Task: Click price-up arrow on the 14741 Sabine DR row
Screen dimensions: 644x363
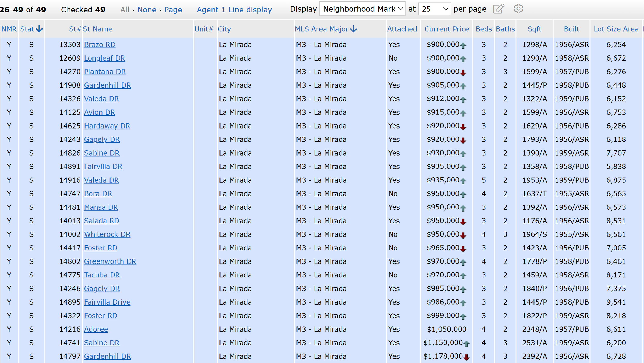Action: pyautogui.click(x=467, y=343)
